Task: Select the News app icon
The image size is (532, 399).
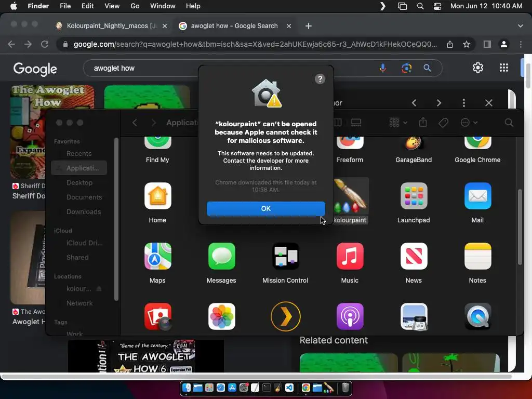Action: tap(414, 256)
